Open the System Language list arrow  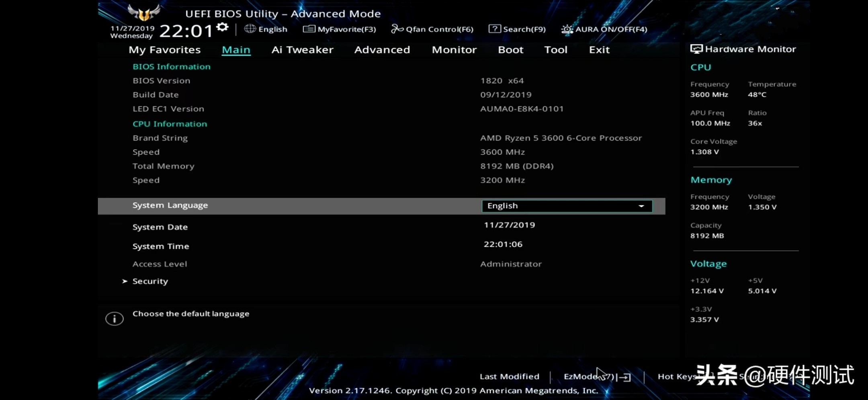[x=641, y=206]
